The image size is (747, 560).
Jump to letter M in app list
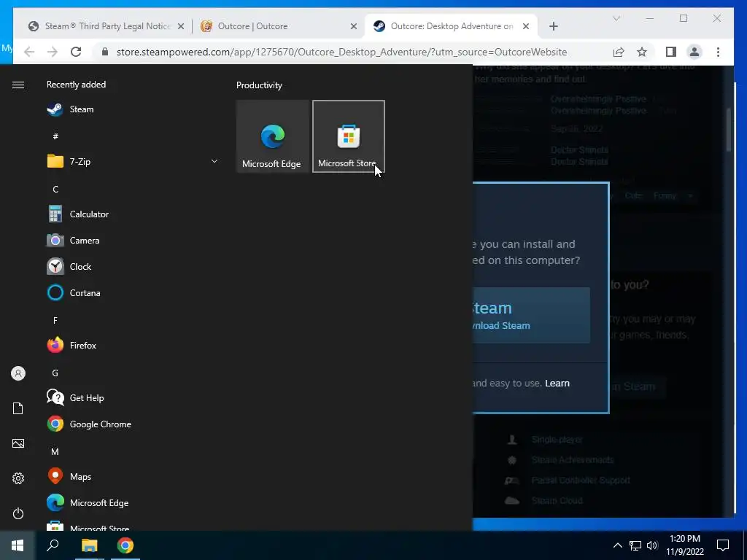click(55, 451)
